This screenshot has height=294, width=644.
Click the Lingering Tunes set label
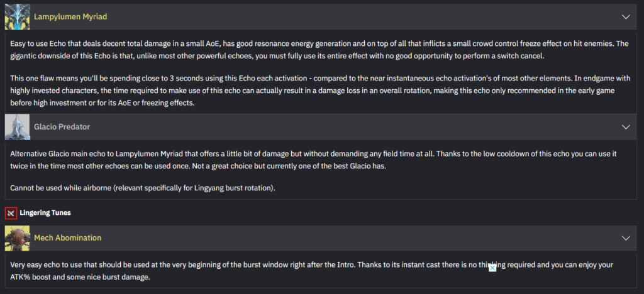tap(45, 213)
